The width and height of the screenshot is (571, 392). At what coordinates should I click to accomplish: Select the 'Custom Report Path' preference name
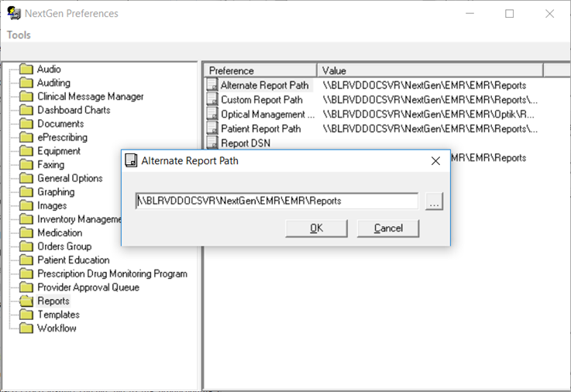pos(262,100)
